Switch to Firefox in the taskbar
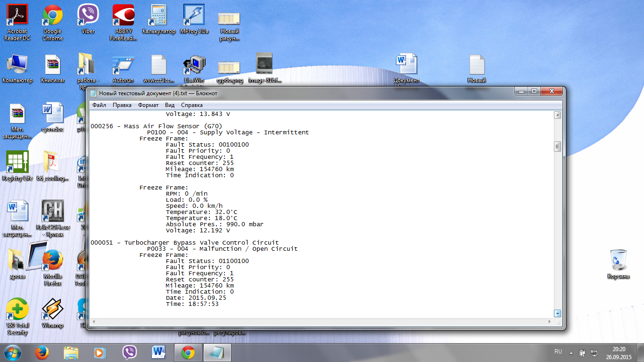The height and width of the screenshot is (362, 644). coord(42,352)
